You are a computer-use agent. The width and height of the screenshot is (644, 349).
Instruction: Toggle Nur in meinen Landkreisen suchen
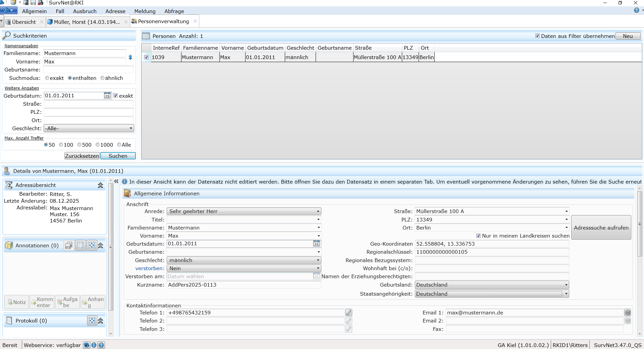click(x=478, y=236)
